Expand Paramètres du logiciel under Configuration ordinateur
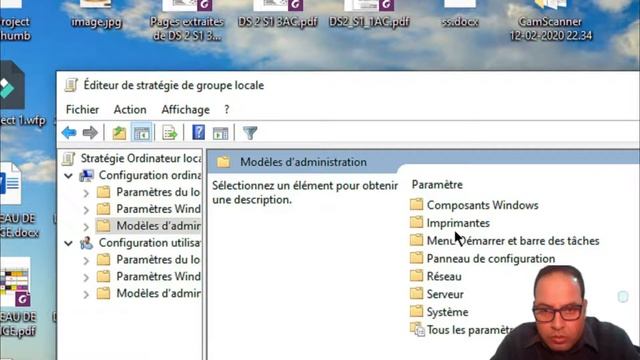 (x=86, y=193)
